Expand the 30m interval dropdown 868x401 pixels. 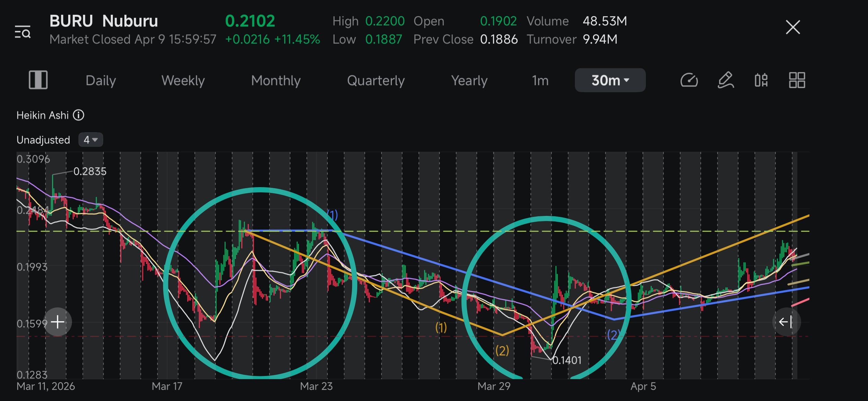[610, 80]
